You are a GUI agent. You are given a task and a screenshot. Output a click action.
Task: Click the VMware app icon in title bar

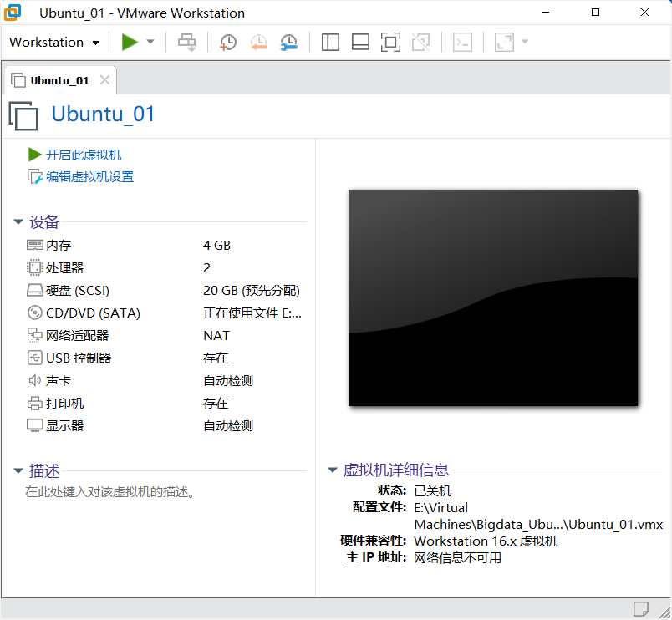13,13
